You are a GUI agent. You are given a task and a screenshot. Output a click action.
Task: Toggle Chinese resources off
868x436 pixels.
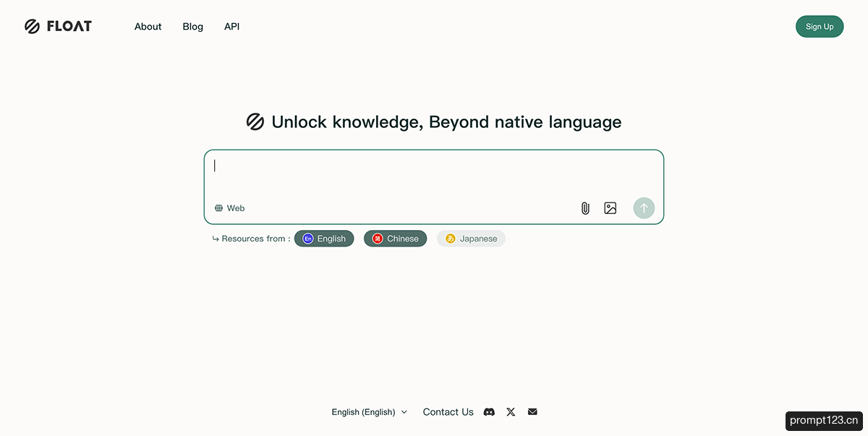tap(396, 239)
